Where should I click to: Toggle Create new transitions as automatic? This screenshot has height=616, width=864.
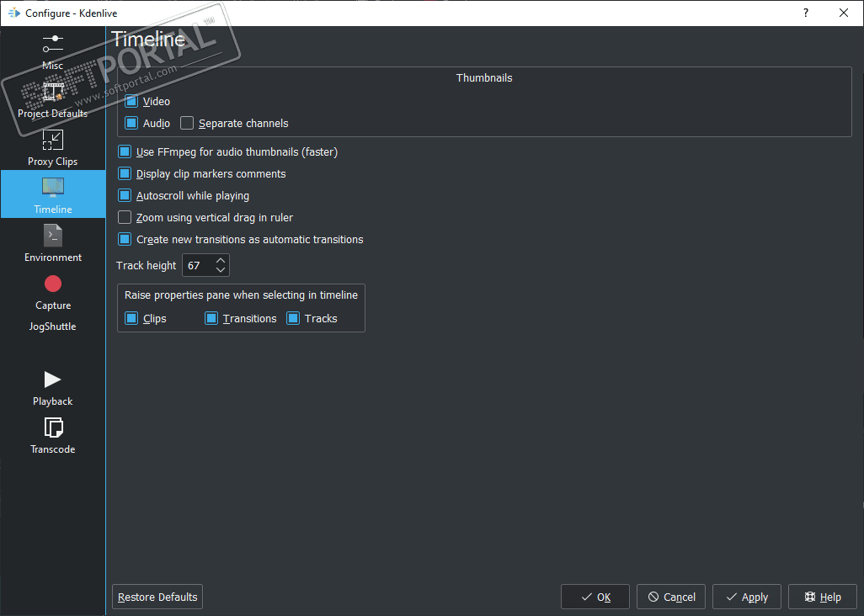(x=125, y=239)
